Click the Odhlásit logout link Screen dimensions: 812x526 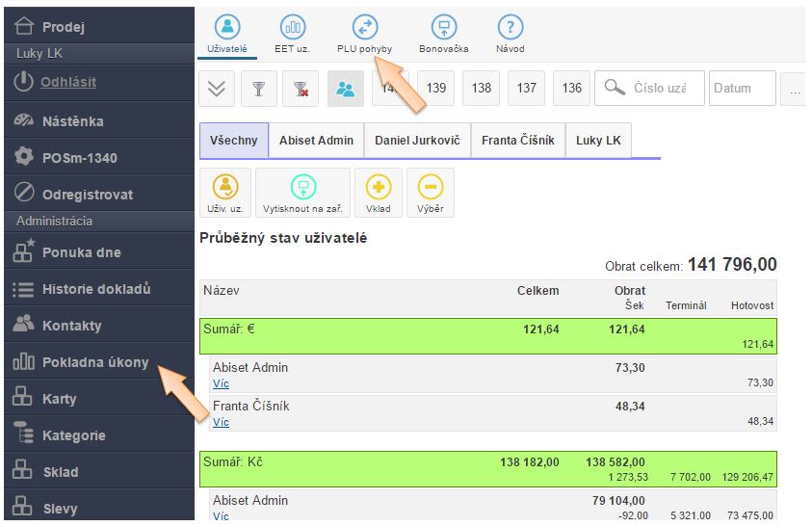tap(68, 83)
